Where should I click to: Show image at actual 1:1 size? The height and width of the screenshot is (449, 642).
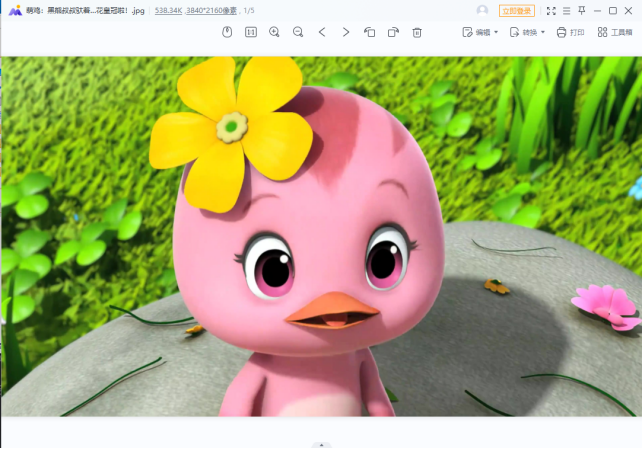coord(251,32)
